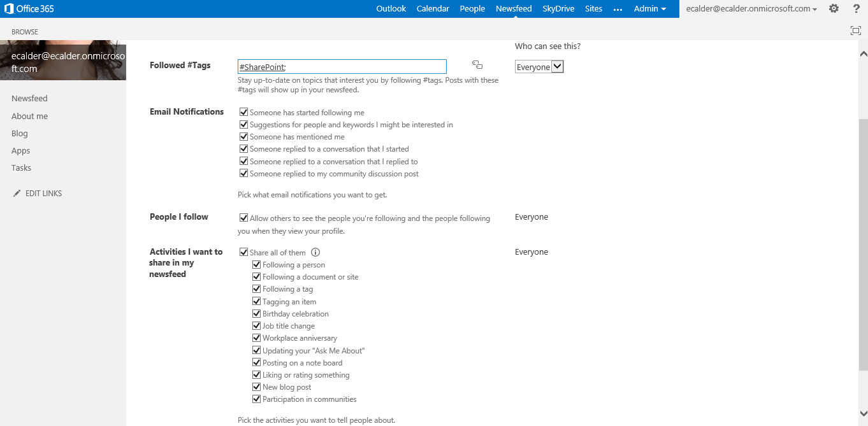Viewport: 868px width, 426px height.
Task: Click the scrollbar down arrow
Action: [x=863, y=414]
